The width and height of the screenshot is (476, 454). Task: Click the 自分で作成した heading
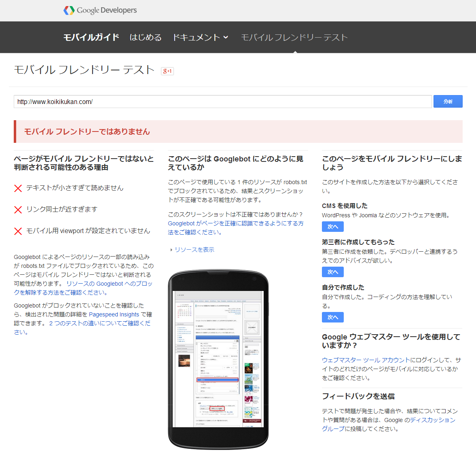[x=343, y=287]
